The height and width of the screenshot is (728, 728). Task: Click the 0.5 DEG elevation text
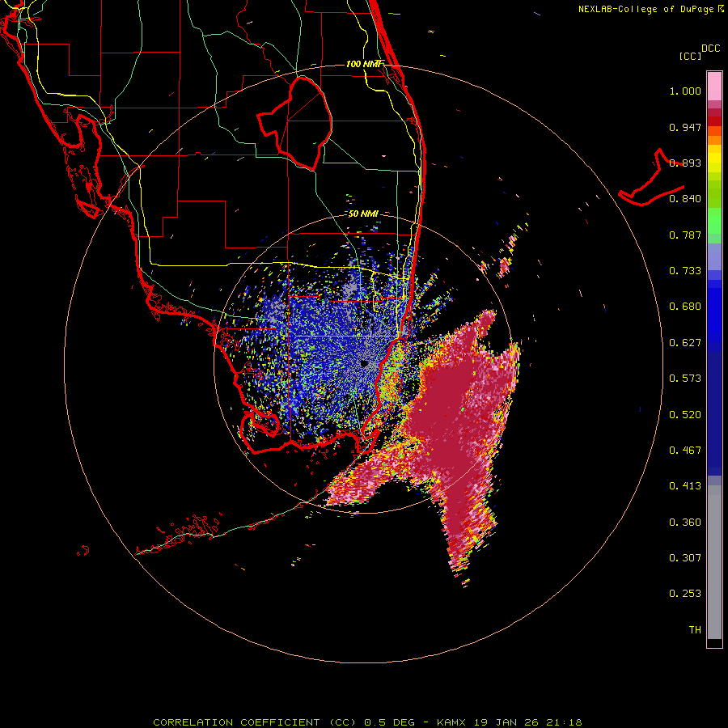pyautogui.click(x=389, y=722)
